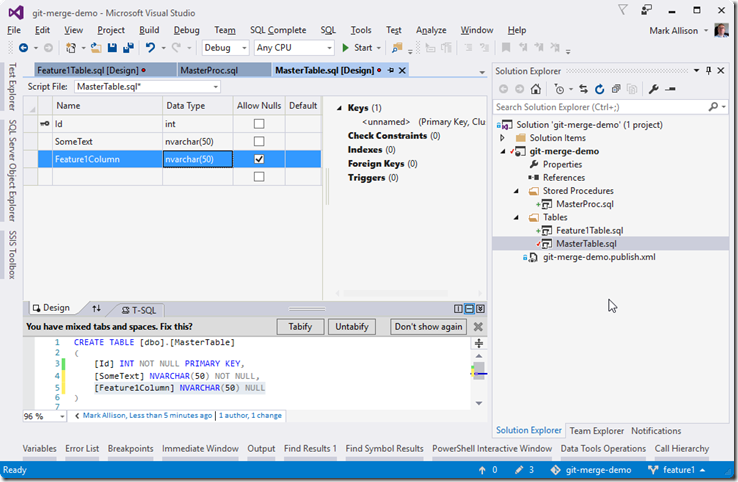
Task: Select MasterProc.sql in Solution Explorer
Action: click(584, 204)
